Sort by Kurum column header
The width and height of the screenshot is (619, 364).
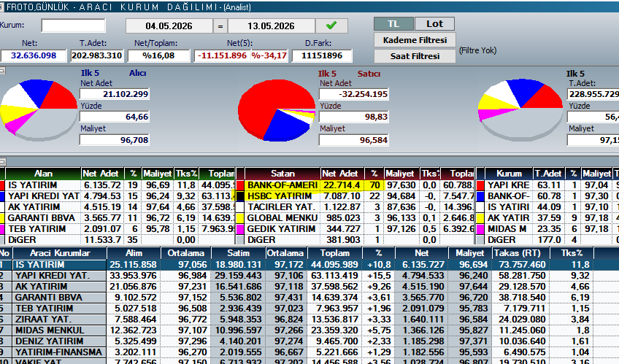509,174
